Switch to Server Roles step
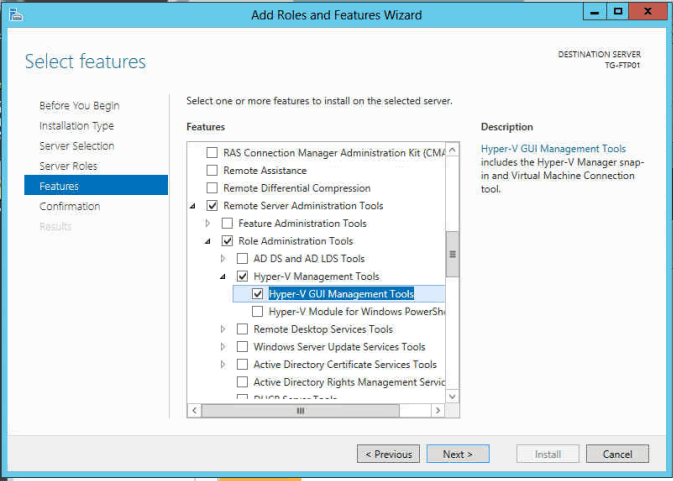This screenshot has width=673, height=481. (x=68, y=166)
